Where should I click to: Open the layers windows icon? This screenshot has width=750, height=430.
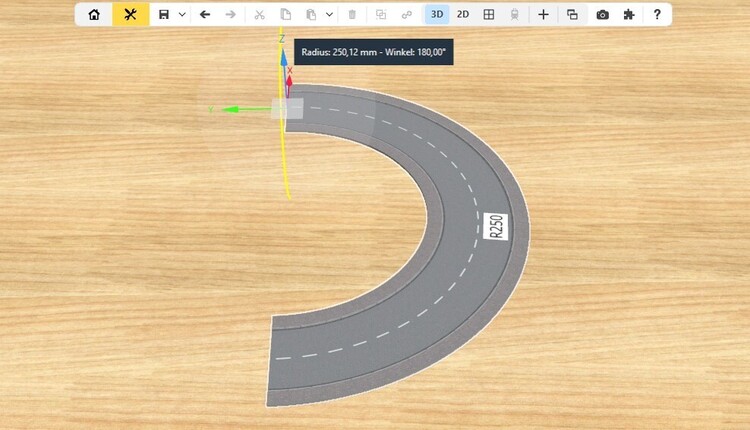click(572, 15)
